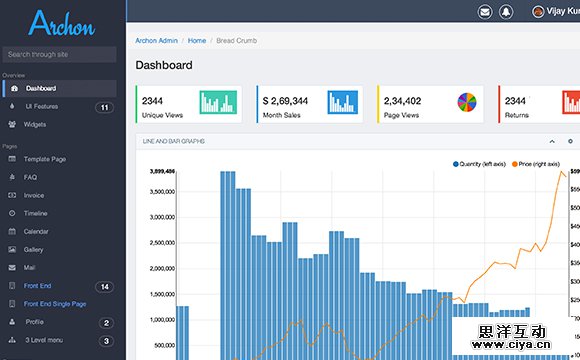Image resolution: width=580 pixels, height=360 pixels.
Task: Expand the 3 Level menu badge 3
Action: click(107, 341)
